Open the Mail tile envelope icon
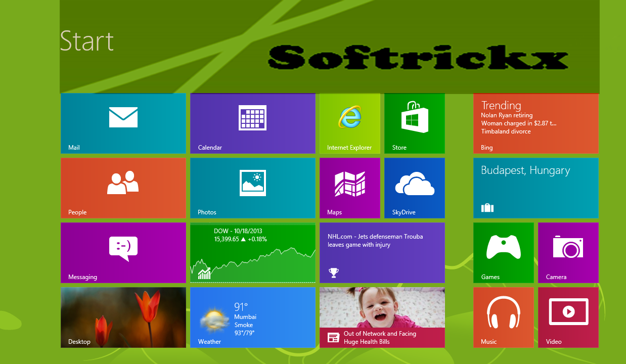Screen dimensions: 626x364 (123, 117)
